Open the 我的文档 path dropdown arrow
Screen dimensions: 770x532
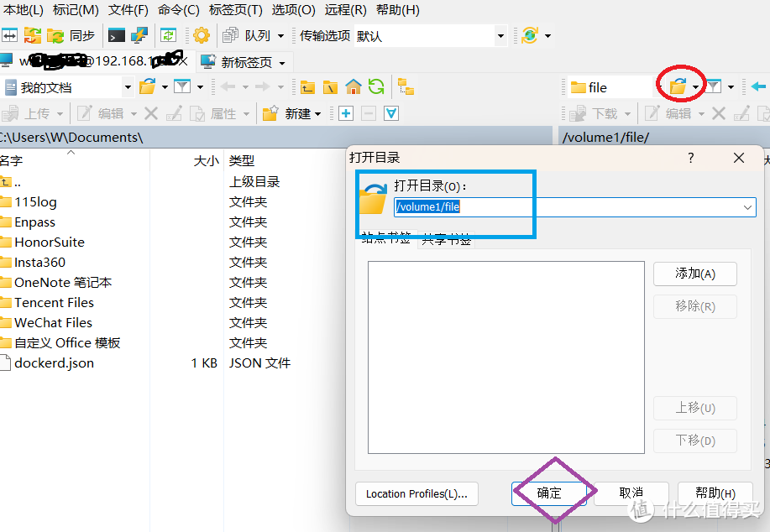pyautogui.click(x=128, y=86)
